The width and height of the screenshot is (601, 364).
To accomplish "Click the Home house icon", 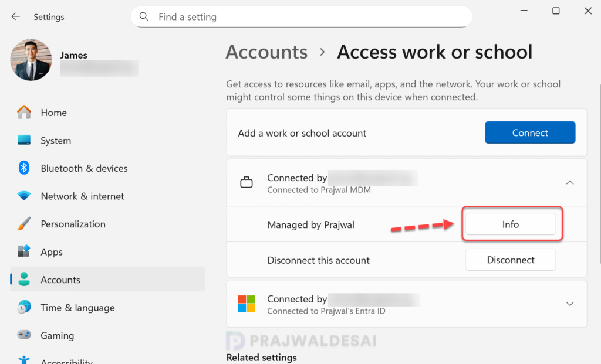I will 23,112.
